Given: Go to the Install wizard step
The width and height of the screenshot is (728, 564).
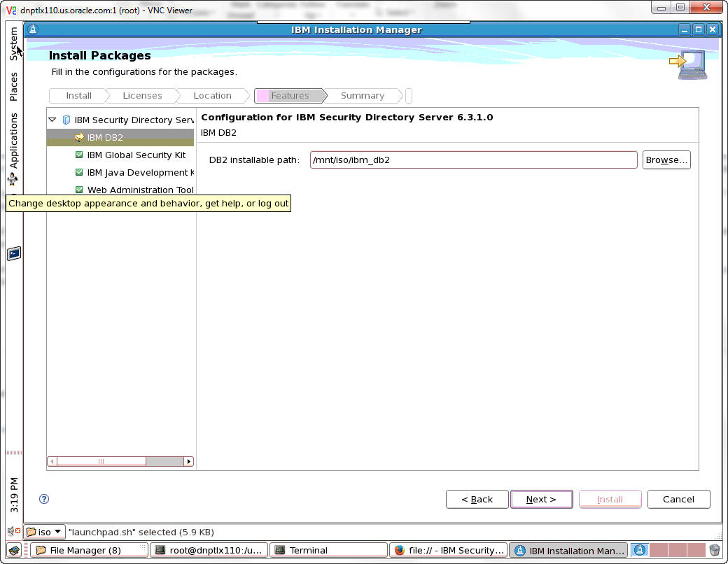Looking at the screenshot, I should (79, 96).
